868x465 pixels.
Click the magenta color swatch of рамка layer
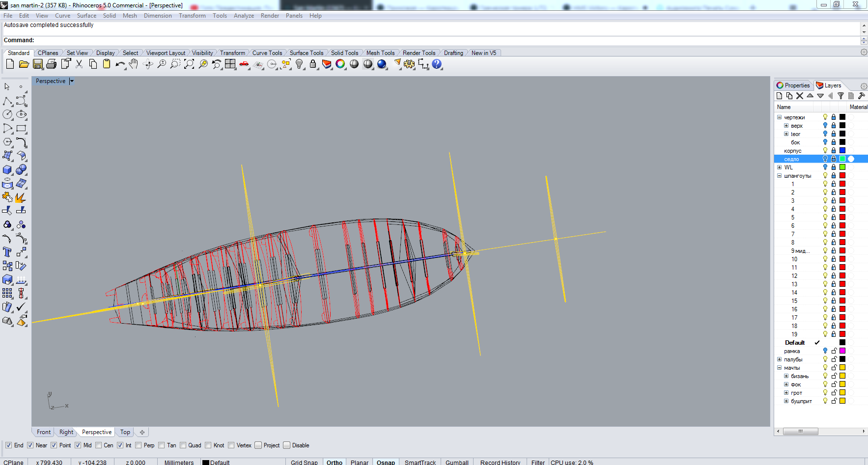tap(842, 351)
